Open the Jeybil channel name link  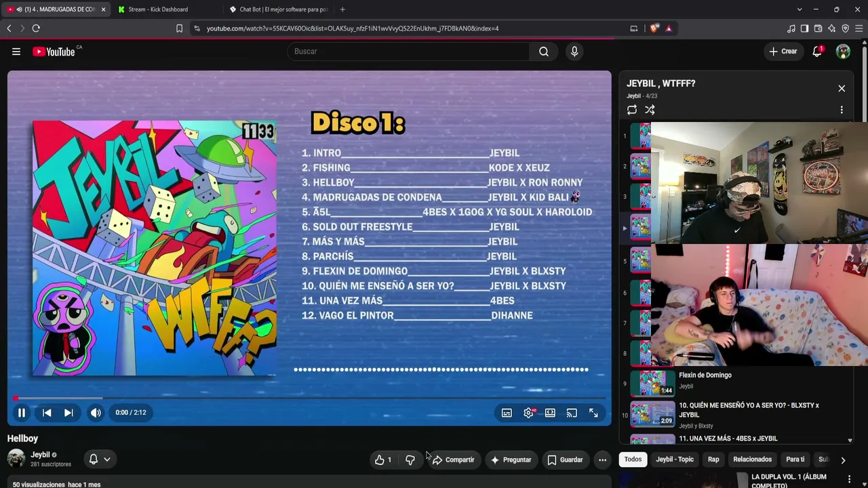40,455
